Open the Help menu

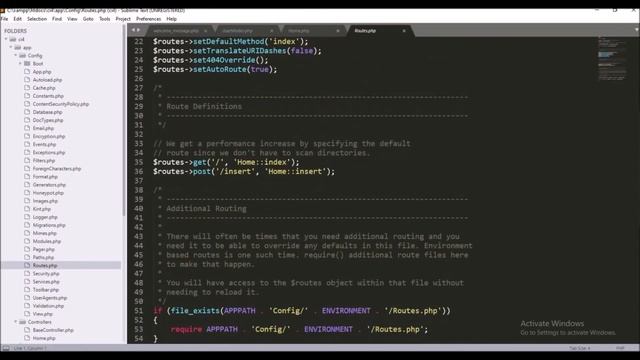pyautogui.click(x=171, y=19)
